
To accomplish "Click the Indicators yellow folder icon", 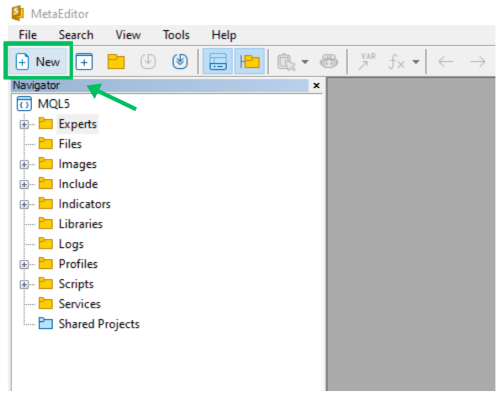I will point(45,203).
